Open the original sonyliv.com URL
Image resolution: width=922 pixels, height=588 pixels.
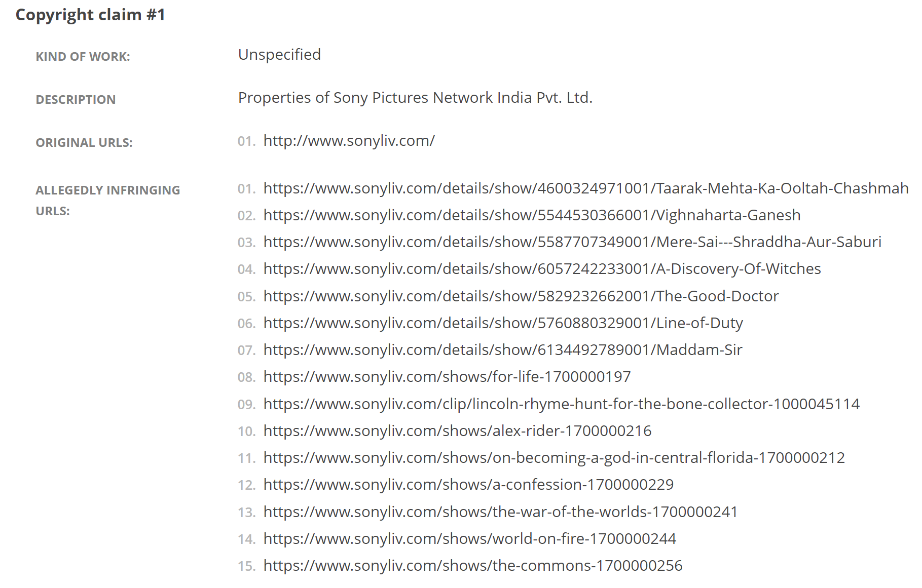pyautogui.click(x=349, y=141)
